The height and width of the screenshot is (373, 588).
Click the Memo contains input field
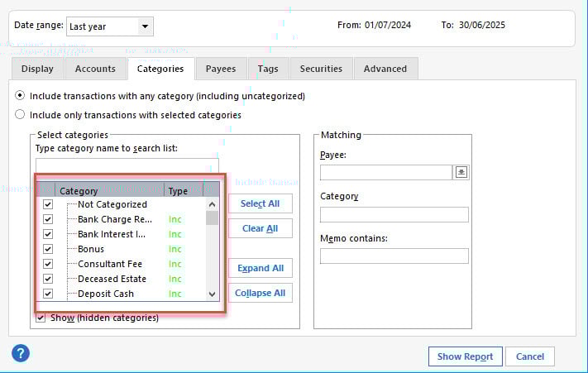tap(394, 256)
